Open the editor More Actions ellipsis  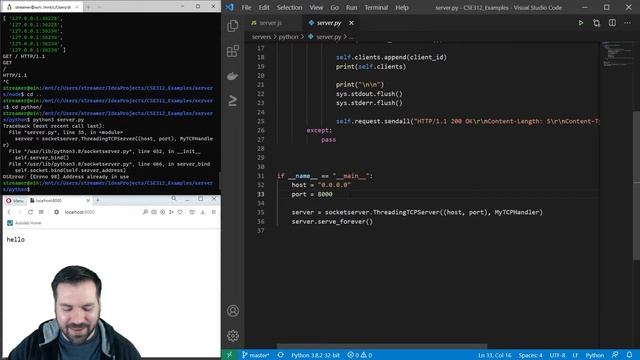627,23
